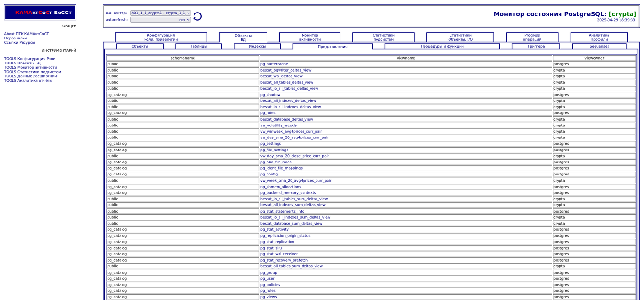Switch to the Sequenses subtab

click(x=599, y=46)
